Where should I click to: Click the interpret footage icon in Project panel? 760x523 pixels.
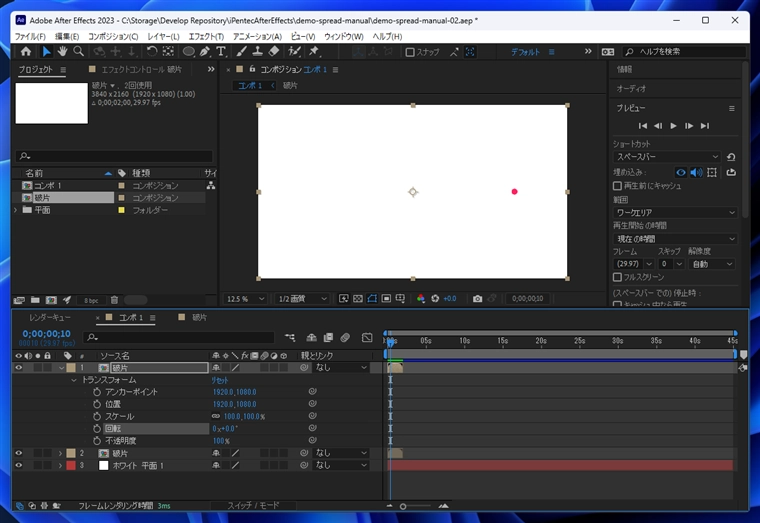19,300
